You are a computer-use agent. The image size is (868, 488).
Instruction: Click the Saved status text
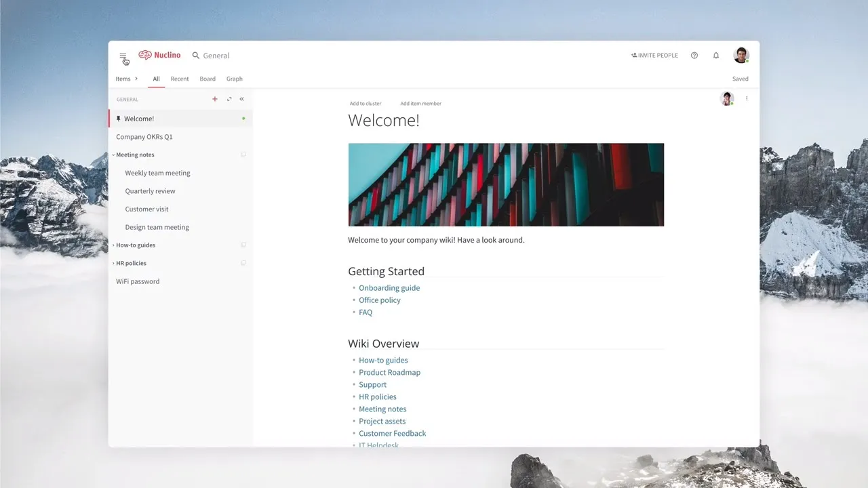[x=741, y=79]
